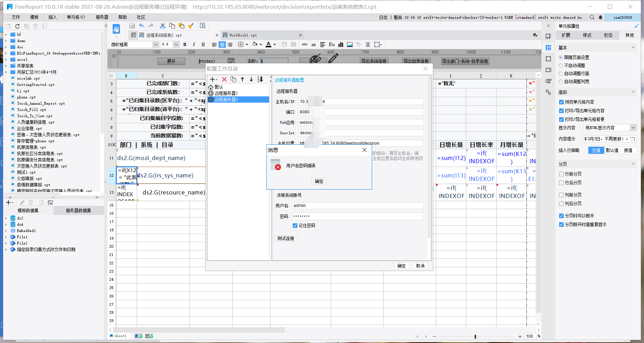Expand the demo folder in file tree

(x=6, y=41)
